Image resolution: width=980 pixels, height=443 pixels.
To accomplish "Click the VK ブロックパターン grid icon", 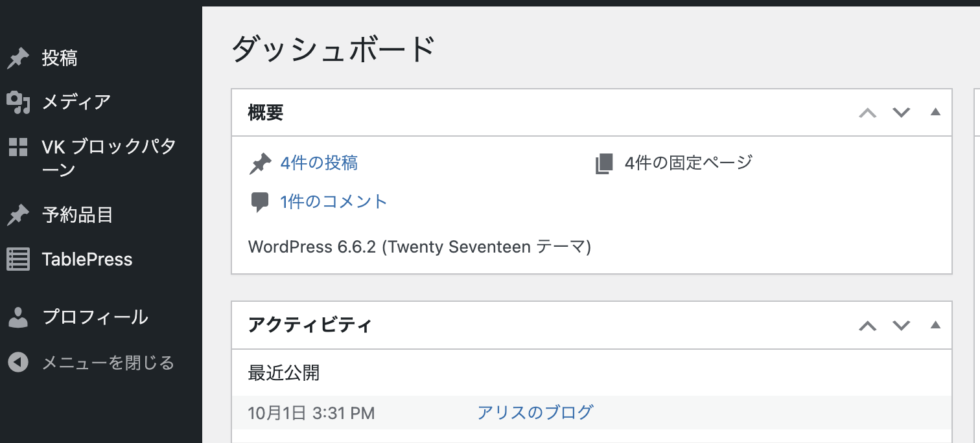I will point(18,147).
